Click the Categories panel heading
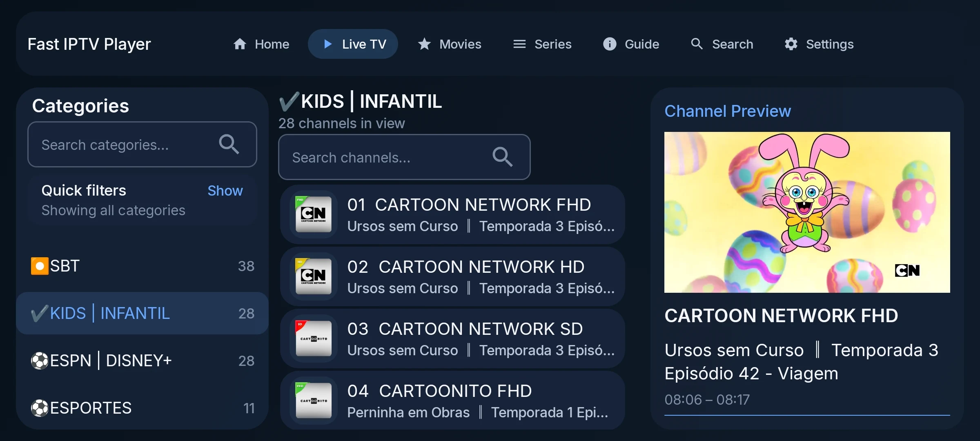980x441 pixels. click(80, 106)
